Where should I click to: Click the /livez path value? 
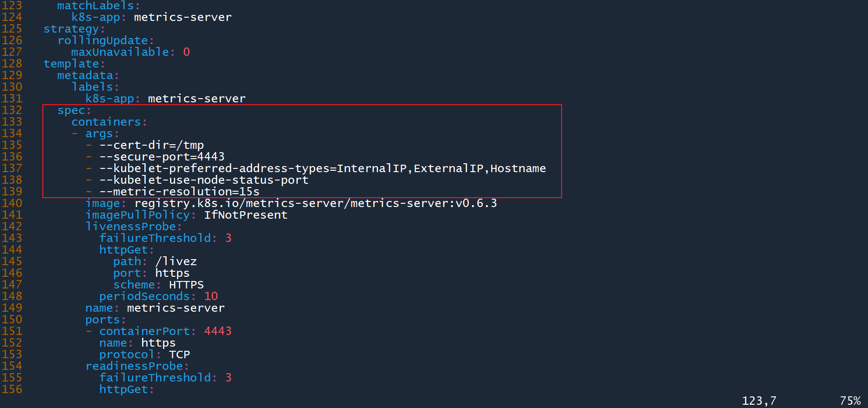pyautogui.click(x=176, y=261)
